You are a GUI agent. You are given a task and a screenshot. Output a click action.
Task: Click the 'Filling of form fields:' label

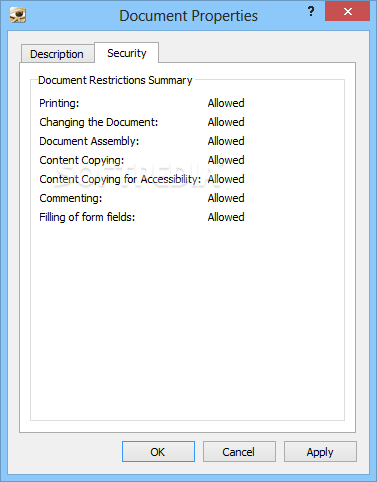click(x=87, y=217)
